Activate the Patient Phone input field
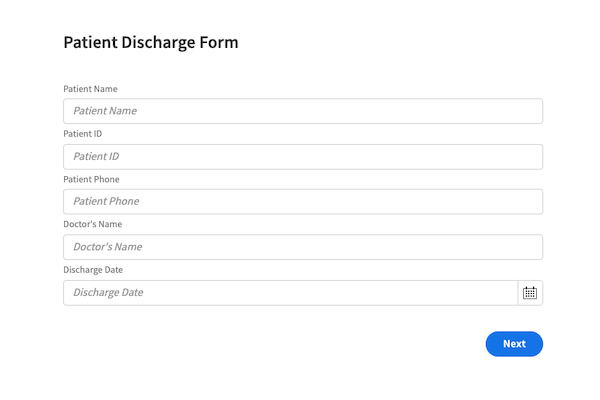Viewport: 600px width, 400px height. [303, 201]
